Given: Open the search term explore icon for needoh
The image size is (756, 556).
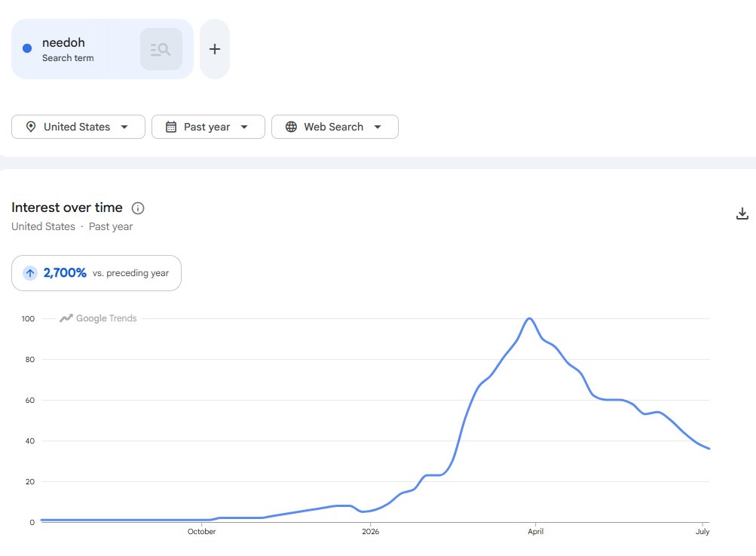Looking at the screenshot, I should [x=161, y=49].
